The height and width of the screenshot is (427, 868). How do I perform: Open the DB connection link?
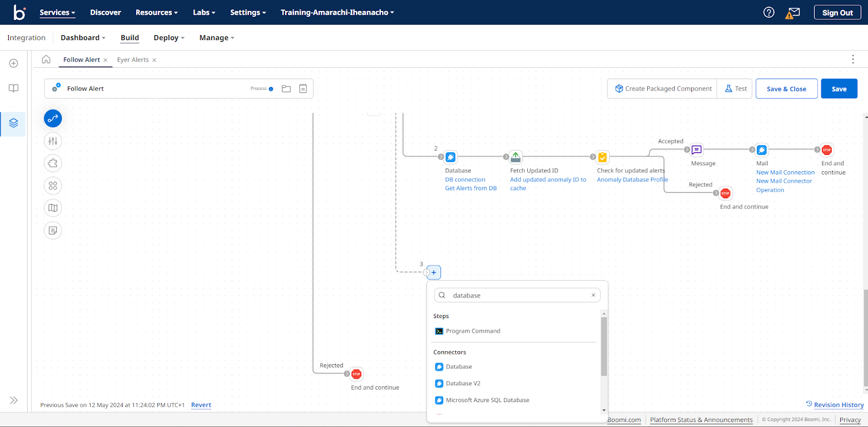pyautogui.click(x=465, y=180)
